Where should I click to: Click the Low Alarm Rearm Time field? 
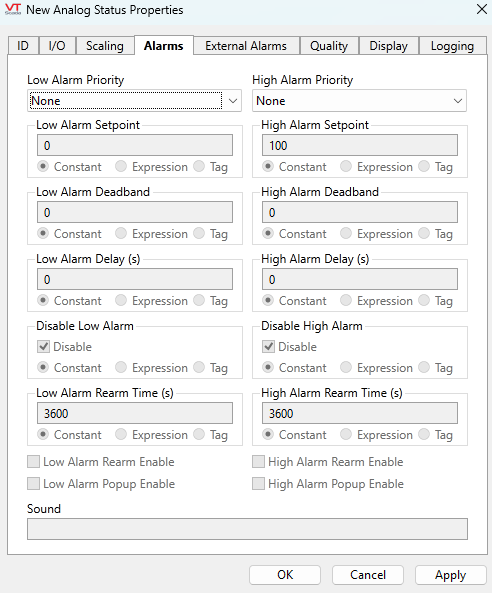tap(135, 413)
